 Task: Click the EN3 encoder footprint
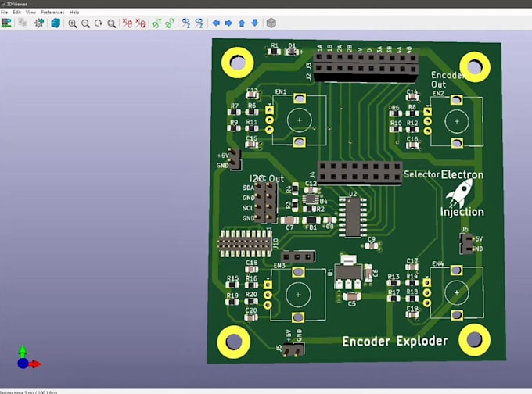click(298, 295)
